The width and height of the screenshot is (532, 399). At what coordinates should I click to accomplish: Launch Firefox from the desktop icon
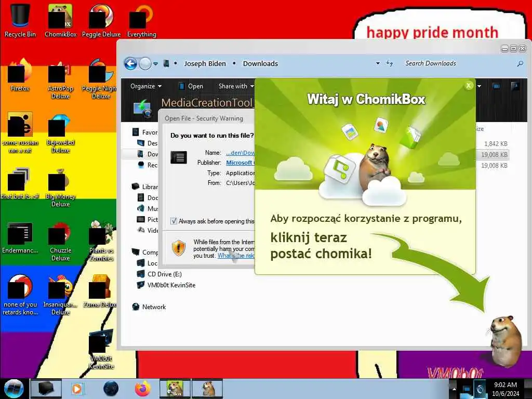point(20,75)
